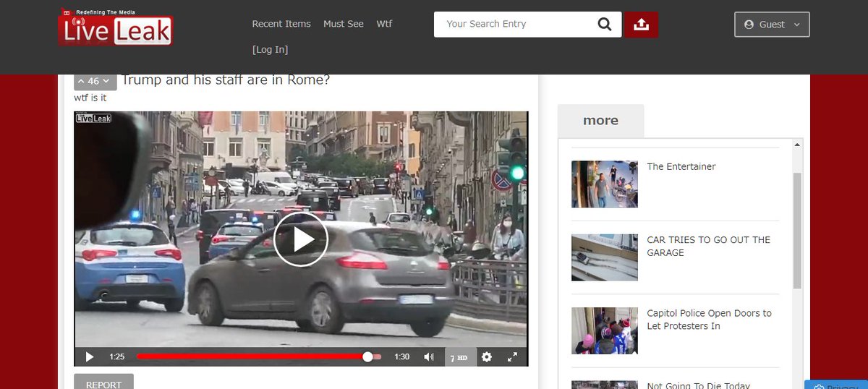Click the magnifying glass search icon
Image resolution: width=868 pixels, height=389 pixels.
pyautogui.click(x=605, y=24)
